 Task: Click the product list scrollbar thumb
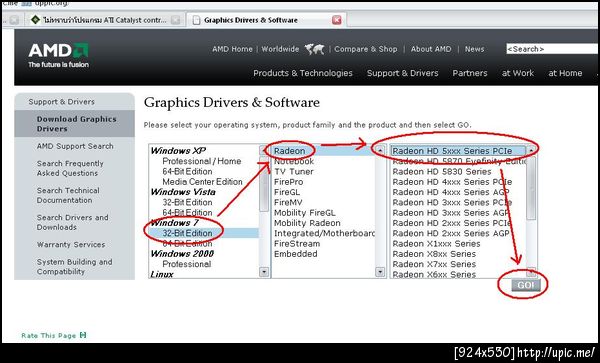(531, 188)
